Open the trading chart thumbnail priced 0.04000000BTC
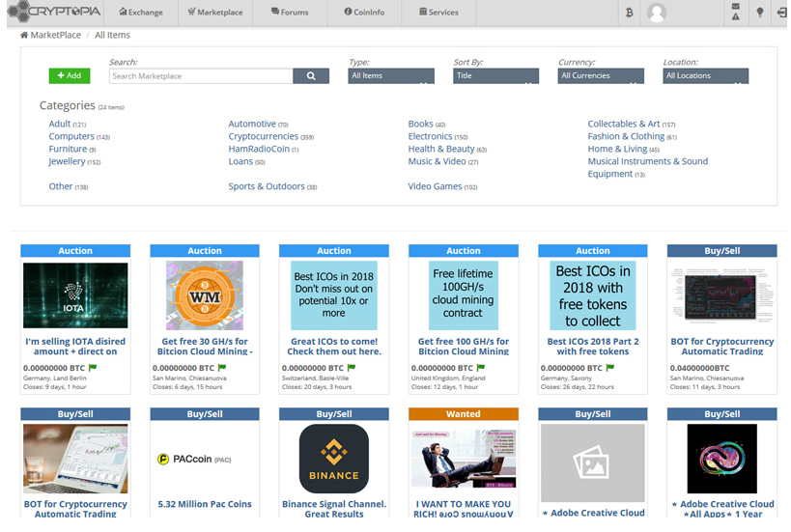The width and height of the screenshot is (791, 532). (721, 295)
